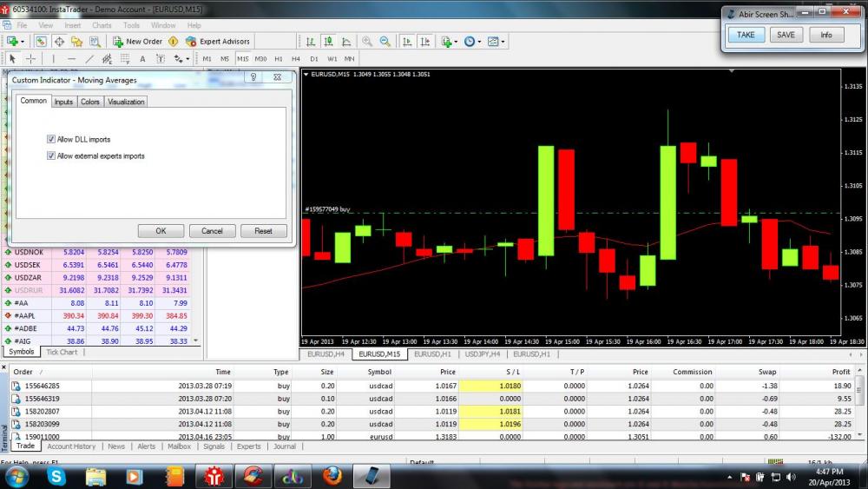This screenshot has width=868, height=489.
Task: Close the Terminal panel with its X
Action: pyautogui.click(x=3, y=367)
